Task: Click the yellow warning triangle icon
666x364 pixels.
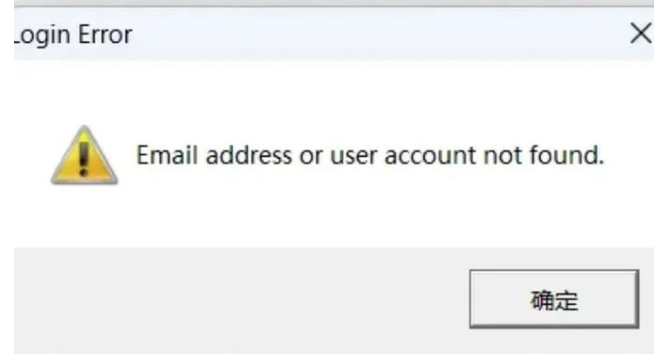Action: pos(84,155)
